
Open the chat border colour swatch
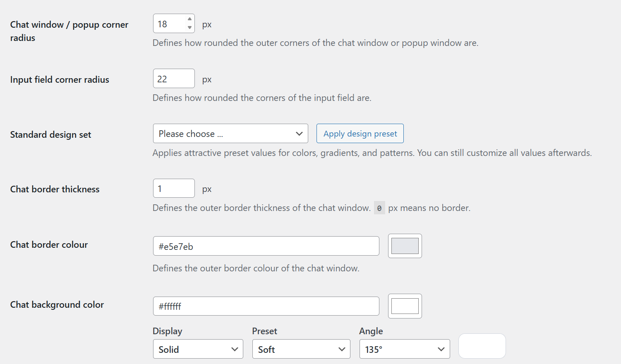pos(405,246)
